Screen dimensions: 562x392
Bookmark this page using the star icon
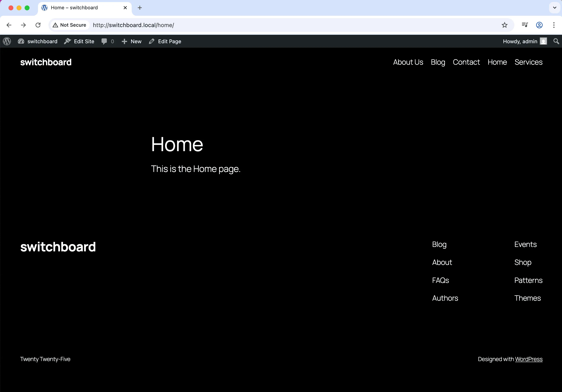click(505, 25)
